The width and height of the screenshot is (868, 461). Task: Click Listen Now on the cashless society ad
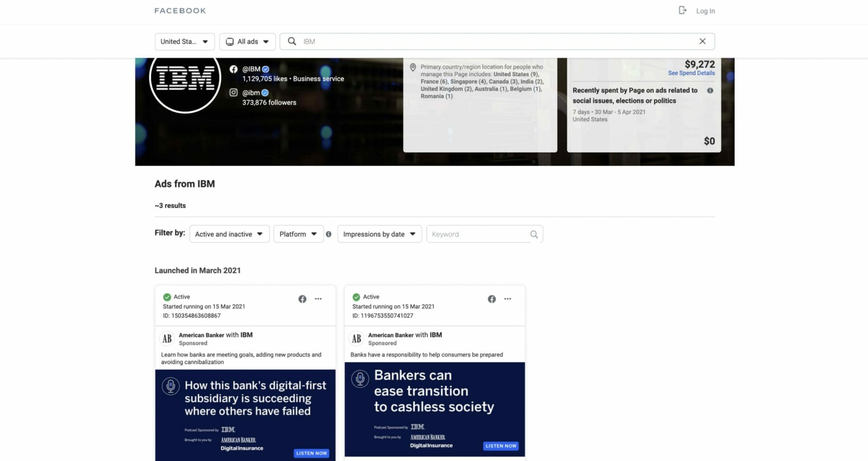[x=501, y=446]
